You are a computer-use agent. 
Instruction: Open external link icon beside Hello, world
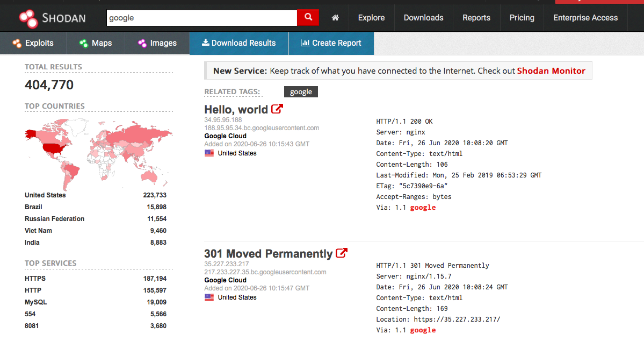[x=277, y=109]
